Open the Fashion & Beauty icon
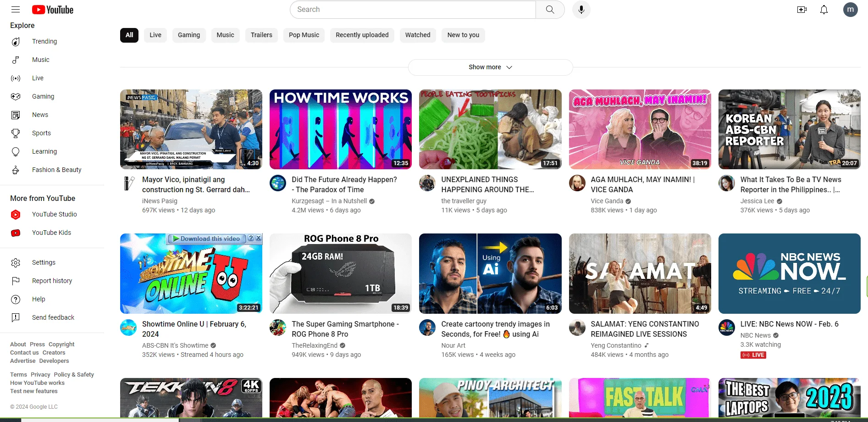Viewport: 868px width, 422px height. click(16, 170)
